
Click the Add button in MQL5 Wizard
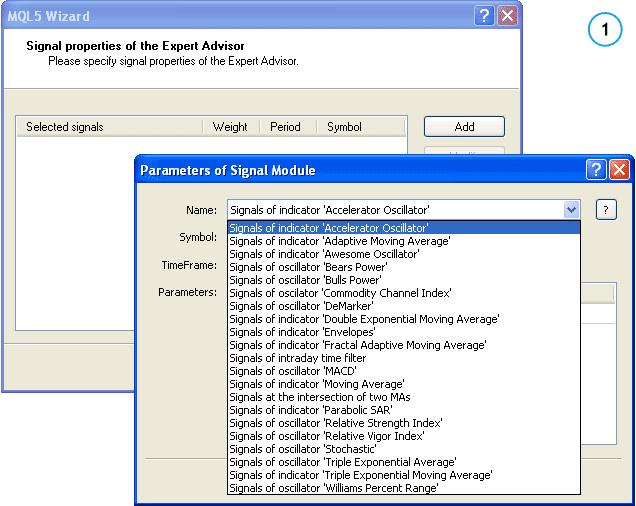click(x=464, y=127)
